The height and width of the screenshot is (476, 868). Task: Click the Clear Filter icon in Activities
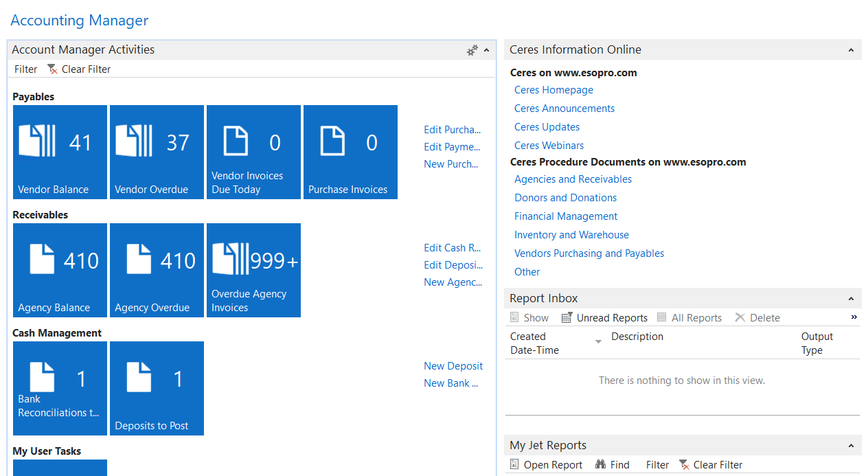click(52, 69)
